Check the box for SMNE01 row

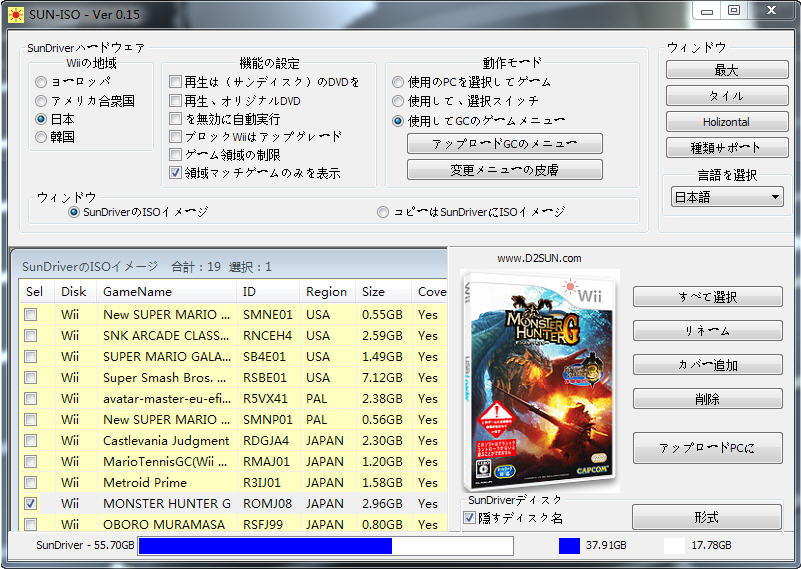tap(31, 315)
